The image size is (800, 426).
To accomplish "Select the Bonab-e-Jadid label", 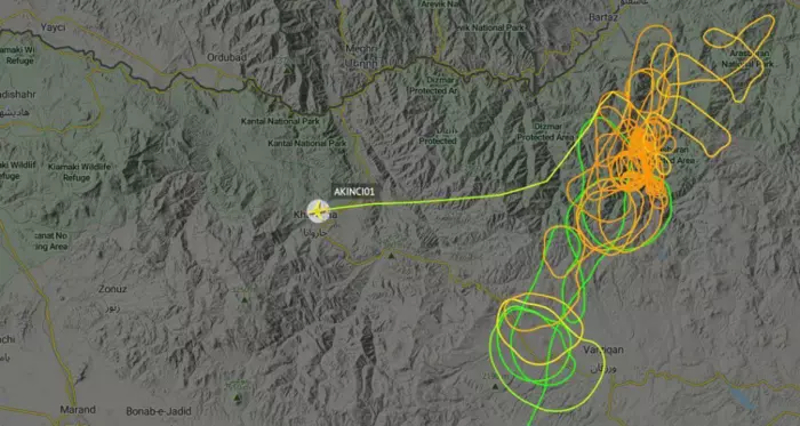I will pyautogui.click(x=159, y=411).
